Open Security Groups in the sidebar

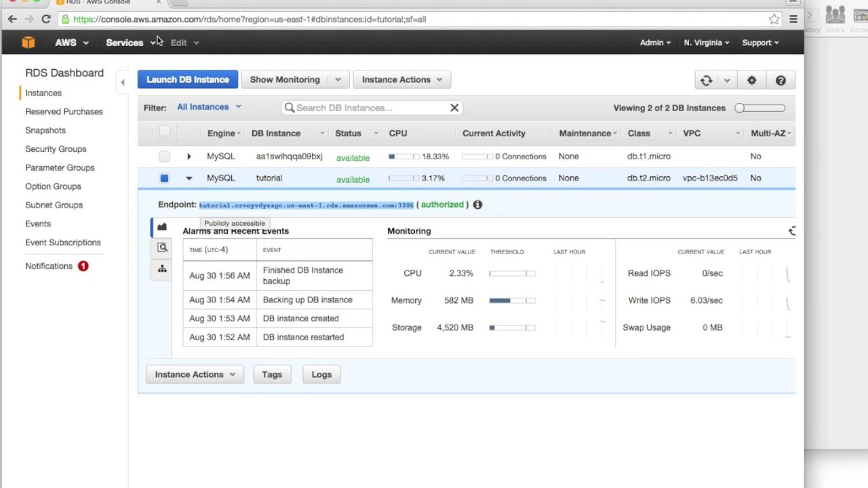[56, 149]
